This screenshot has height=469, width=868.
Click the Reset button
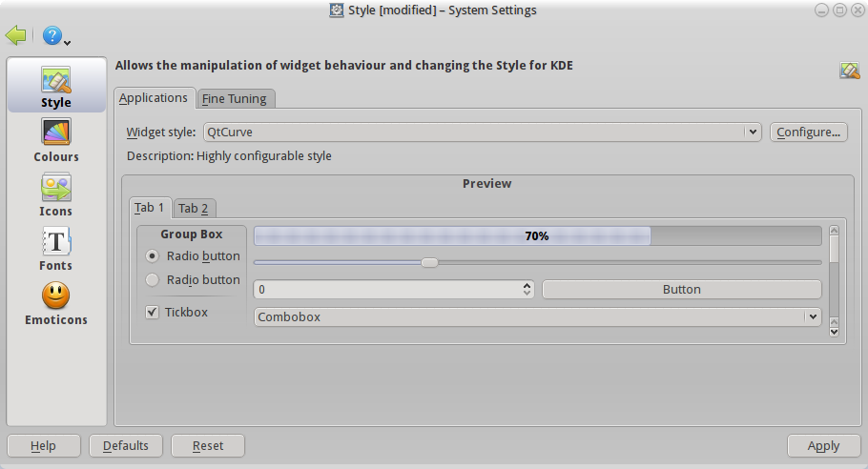tap(208, 446)
